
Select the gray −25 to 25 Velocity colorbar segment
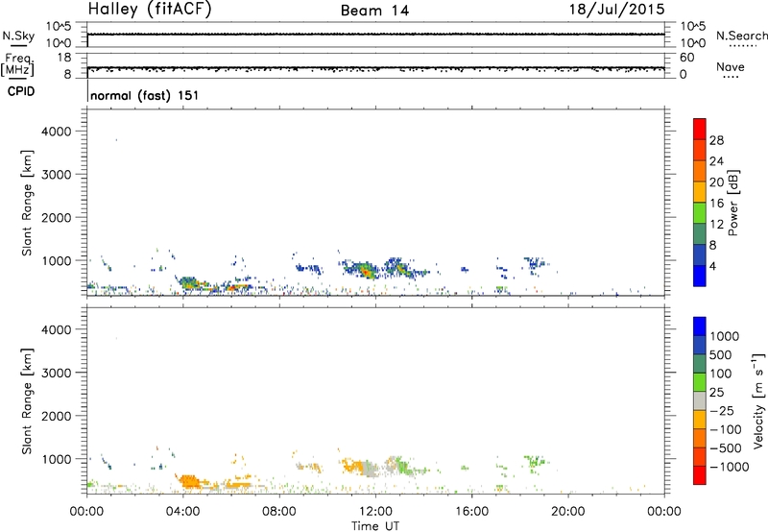click(700, 401)
